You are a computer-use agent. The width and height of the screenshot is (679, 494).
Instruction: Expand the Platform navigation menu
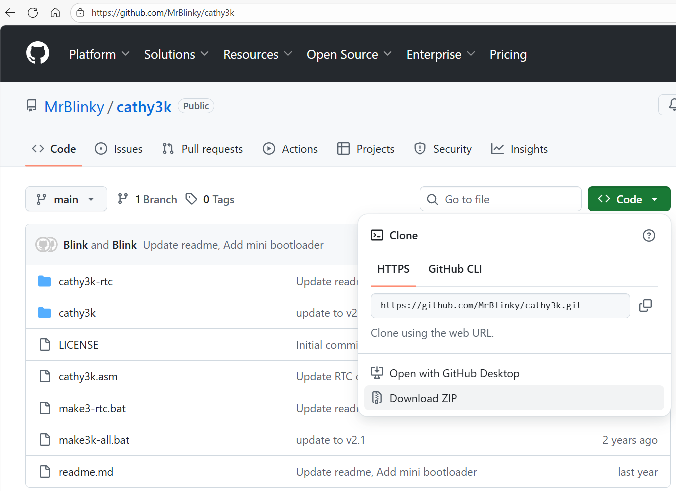coord(98,54)
